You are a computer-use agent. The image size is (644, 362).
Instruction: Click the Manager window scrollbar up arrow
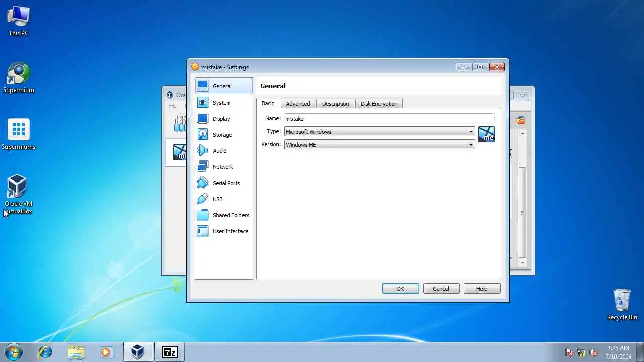[x=523, y=133]
